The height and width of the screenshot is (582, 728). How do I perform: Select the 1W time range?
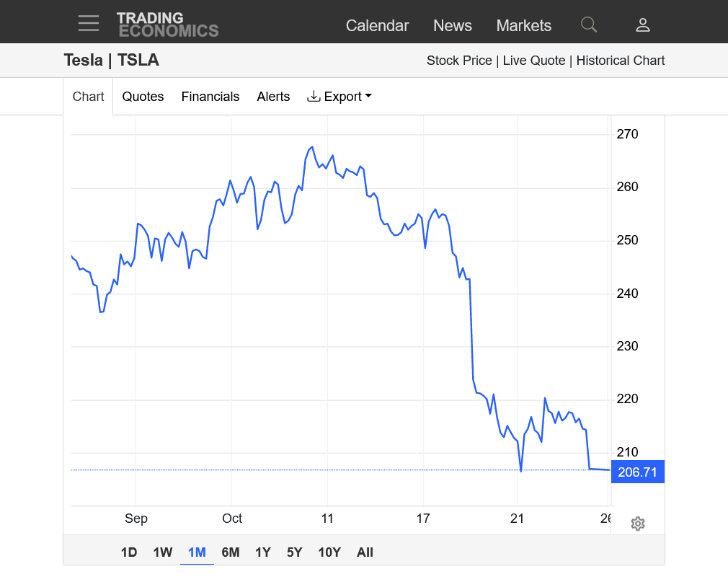pyautogui.click(x=163, y=552)
